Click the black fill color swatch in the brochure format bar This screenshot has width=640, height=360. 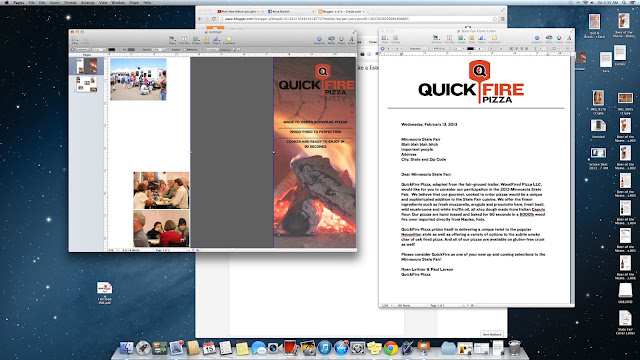click(x=112, y=49)
